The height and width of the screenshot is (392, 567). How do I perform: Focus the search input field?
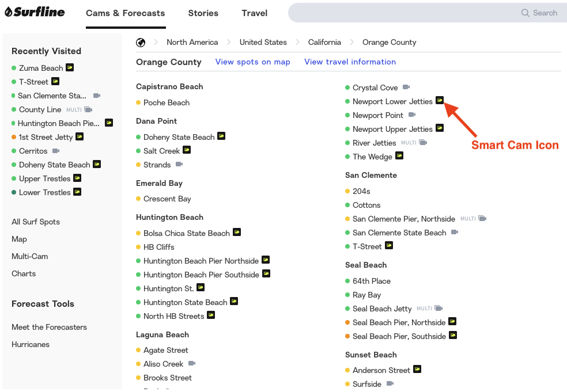428,13
